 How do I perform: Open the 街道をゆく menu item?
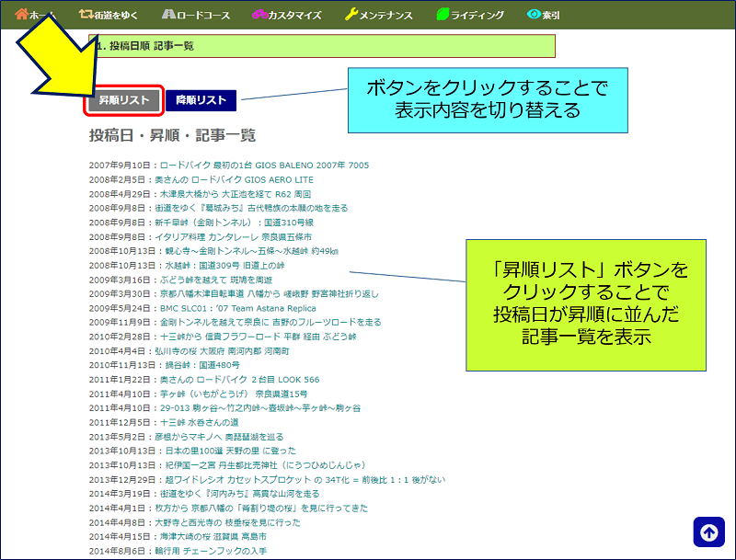click(x=109, y=15)
